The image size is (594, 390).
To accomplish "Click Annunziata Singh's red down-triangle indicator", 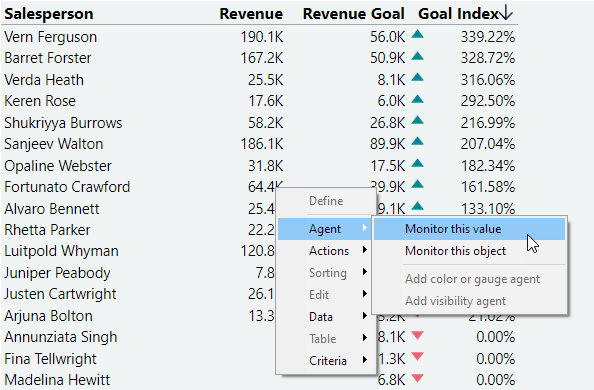I will [417, 335].
